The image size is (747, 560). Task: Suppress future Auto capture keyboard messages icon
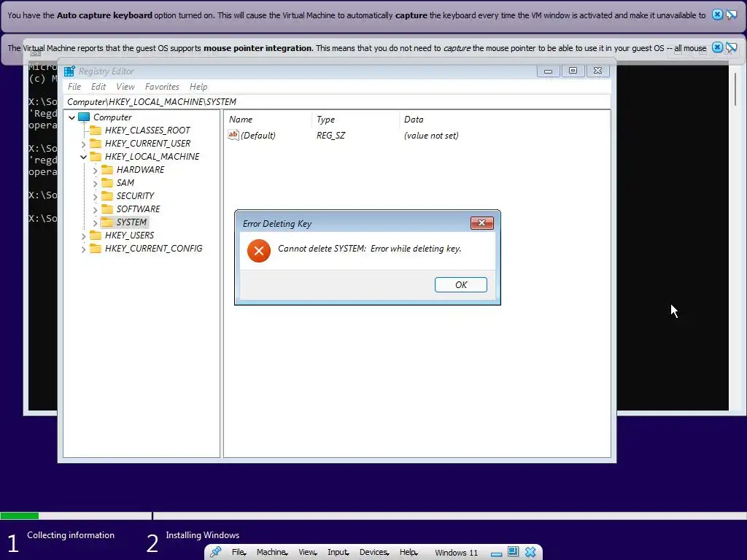[x=731, y=15]
